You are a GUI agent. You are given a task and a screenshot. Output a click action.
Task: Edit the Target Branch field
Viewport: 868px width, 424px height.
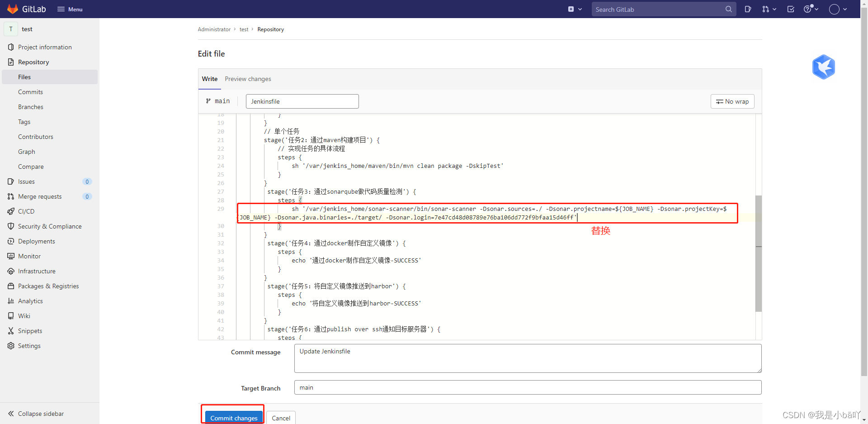528,387
